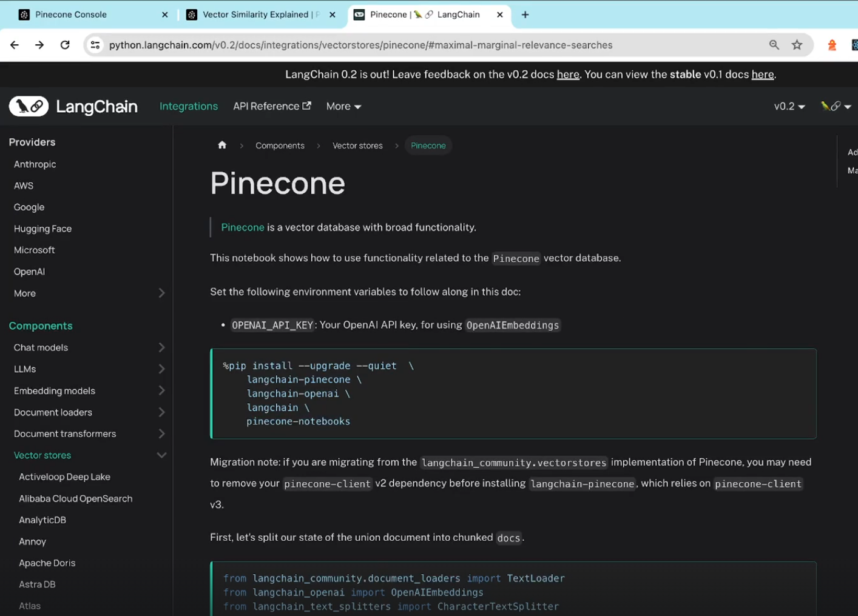Switch to Vector Similarity Explained tab
The width and height of the screenshot is (858, 616).
tap(261, 15)
